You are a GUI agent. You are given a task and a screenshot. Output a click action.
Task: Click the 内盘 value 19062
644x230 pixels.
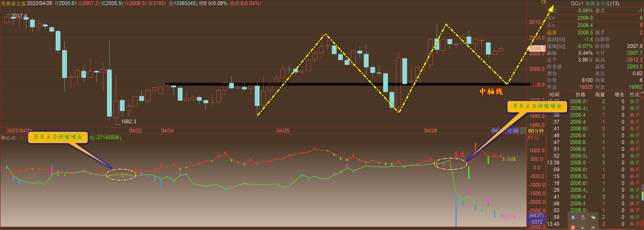(635, 87)
